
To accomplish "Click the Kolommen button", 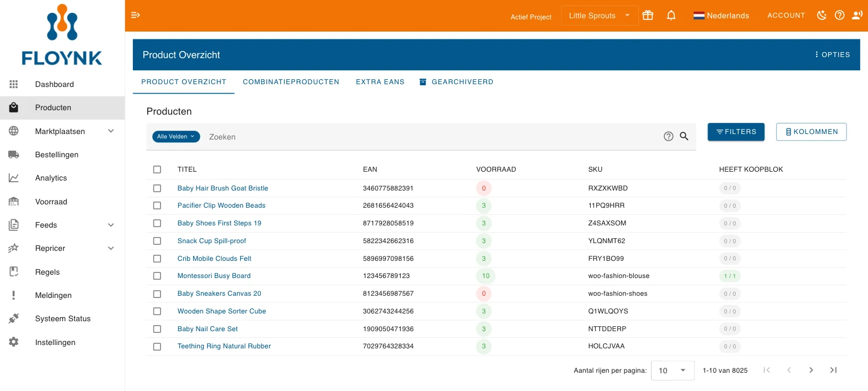I will point(812,132).
